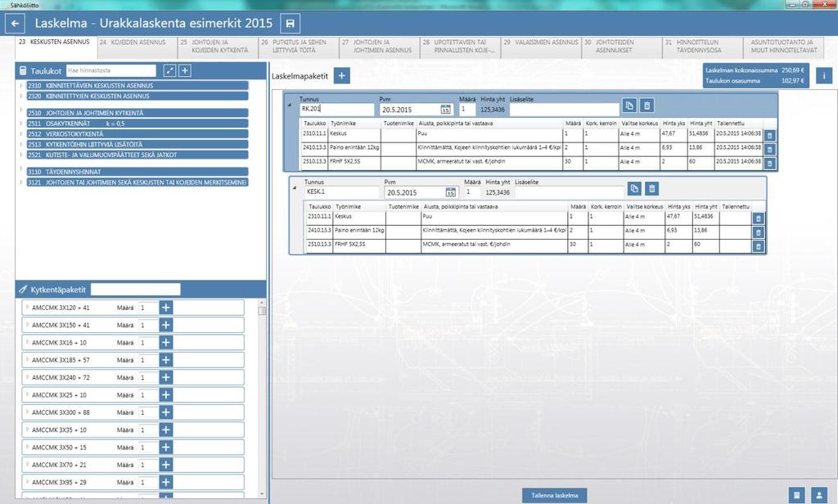Delete row 2310.11.1 Keskus in KESK.1
Image resolution: width=838 pixels, height=504 pixels.
pyautogui.click(x=758, y=218)
